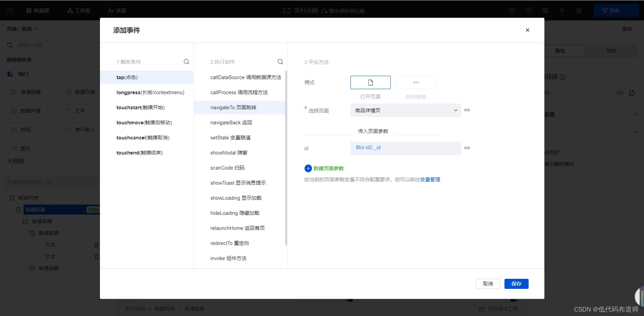Click action list vertical scrollbar
644x316 pixels.
coord(286,158)
